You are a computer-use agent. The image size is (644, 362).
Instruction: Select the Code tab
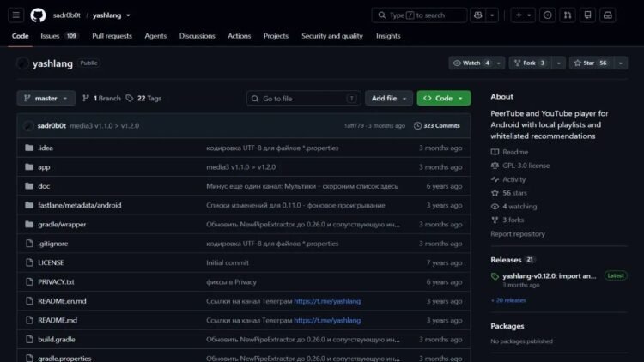(x=20, y=36)
